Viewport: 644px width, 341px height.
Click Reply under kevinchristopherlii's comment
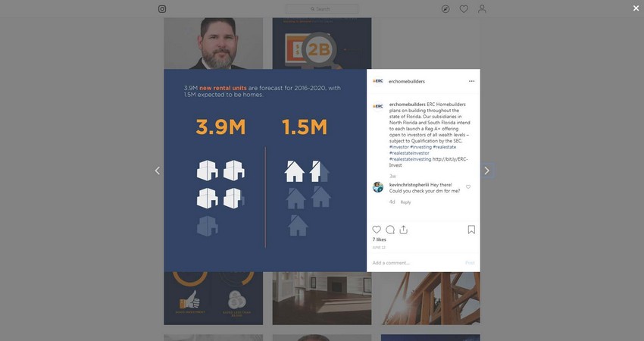coord(405,202)
